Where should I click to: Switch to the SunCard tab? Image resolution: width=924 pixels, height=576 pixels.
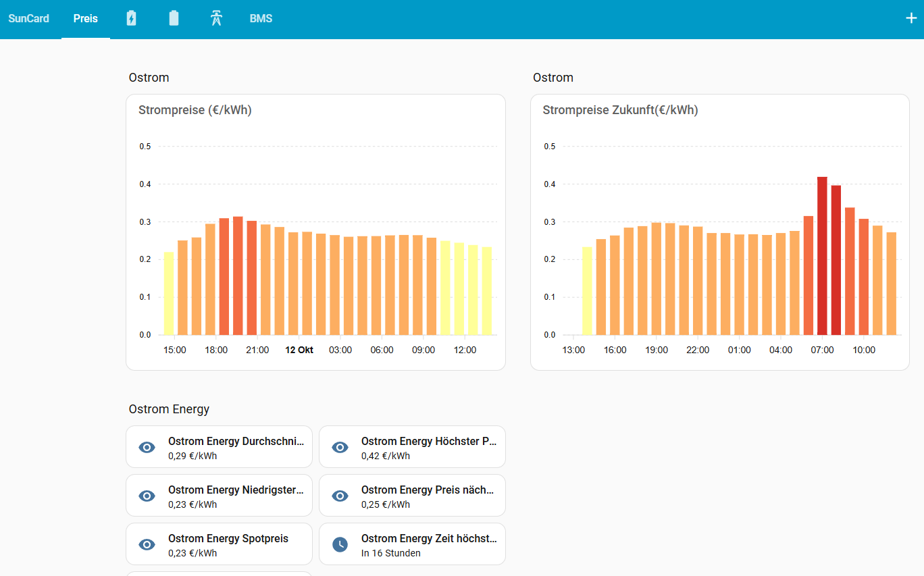pyautogui.click(x=28, y=18)
